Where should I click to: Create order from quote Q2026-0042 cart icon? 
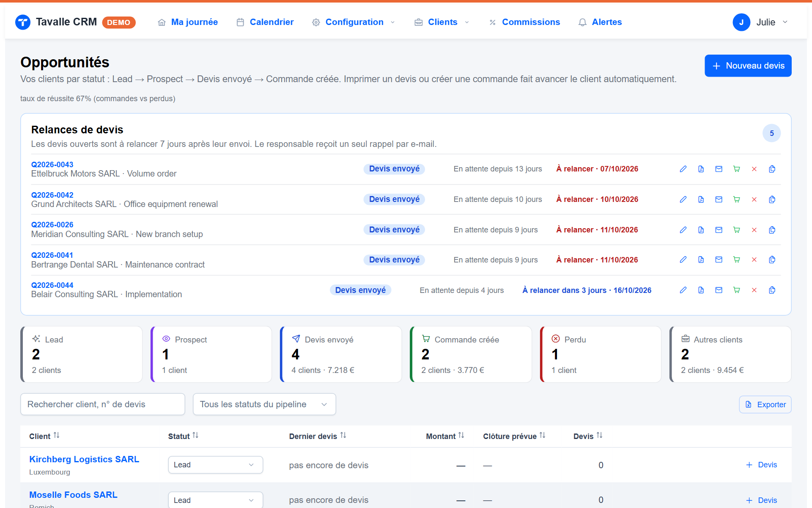click(736, 199)
